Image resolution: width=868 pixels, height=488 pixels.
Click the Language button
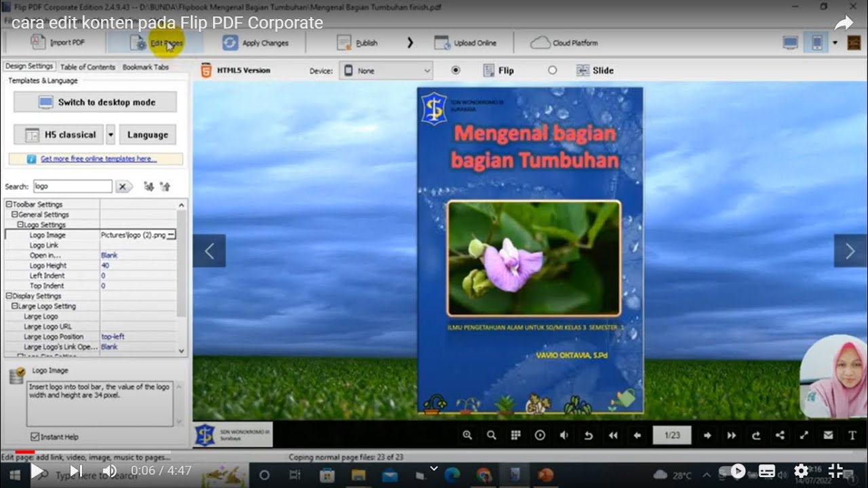coord(148,135)
